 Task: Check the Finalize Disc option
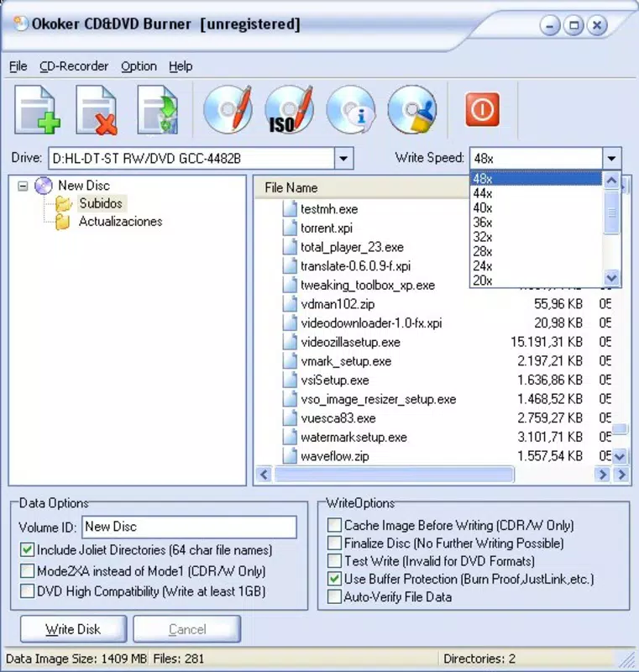(334, 543)
